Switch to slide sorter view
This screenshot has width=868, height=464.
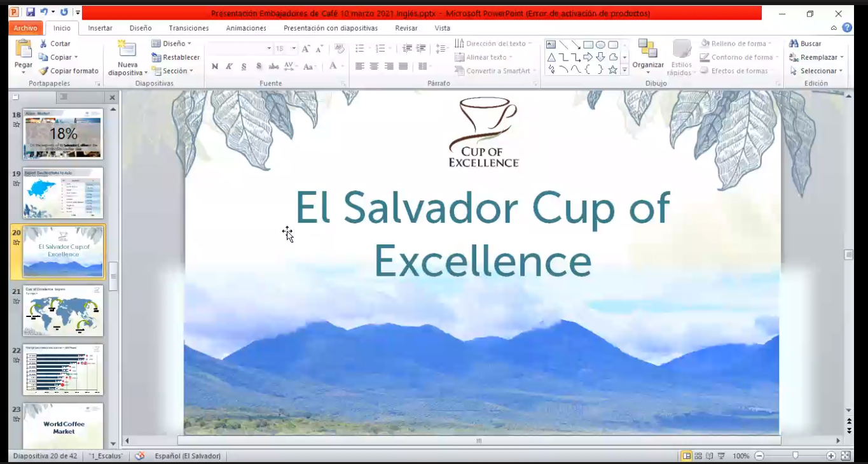click(x=698, y=456)
